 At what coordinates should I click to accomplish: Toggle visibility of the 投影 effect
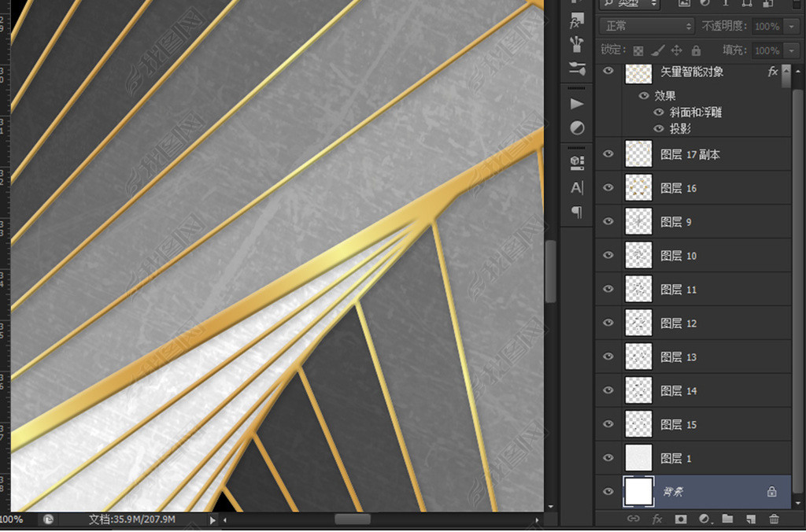point(659,129)
